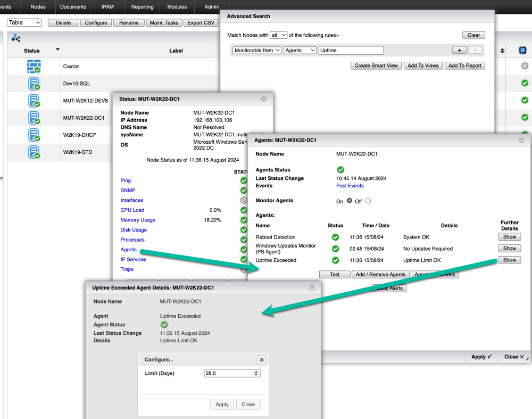Click the Uptime search text field
Viewport: 532px width, 419px height.
(351, 51)
